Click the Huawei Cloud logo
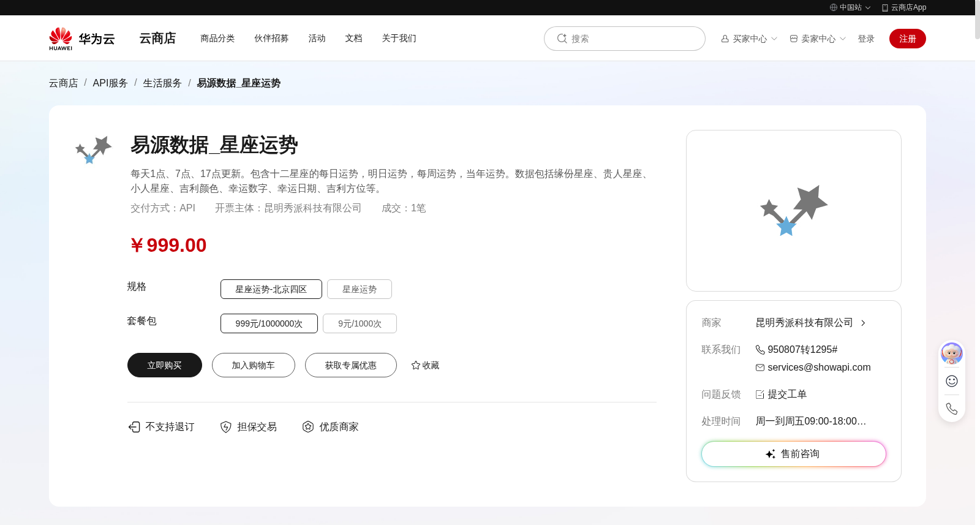The height and width of the screenshot is (525, 980). tap(82, 39)
